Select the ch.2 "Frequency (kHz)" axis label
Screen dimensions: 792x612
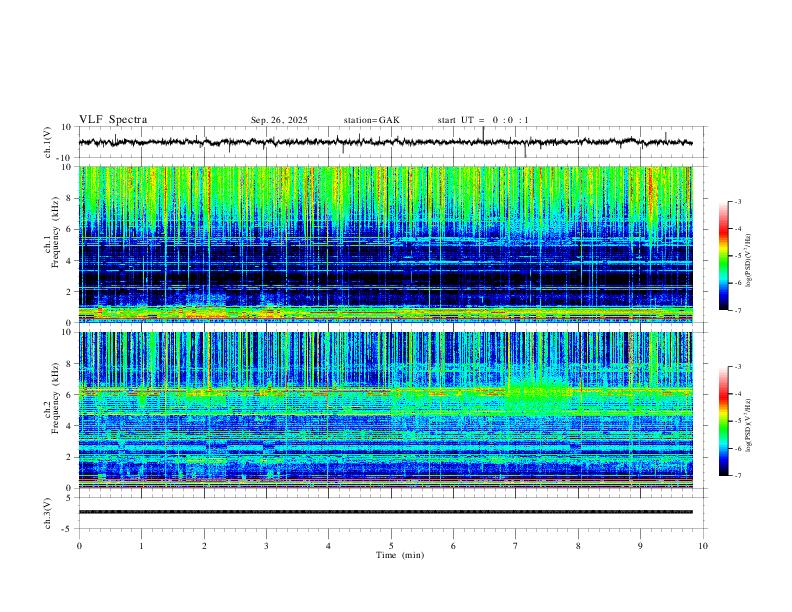tap(55, 398)
